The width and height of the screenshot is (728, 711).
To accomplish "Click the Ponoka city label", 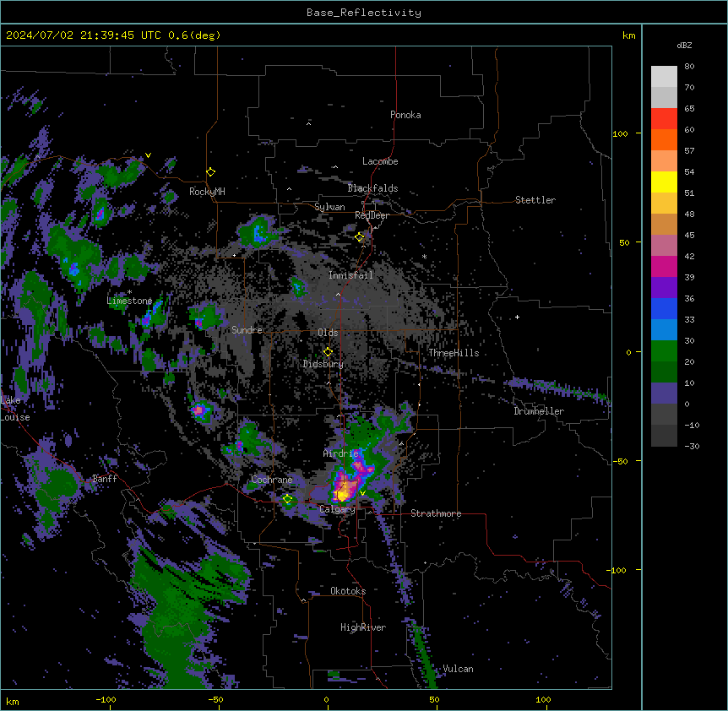I will (405, 115).
